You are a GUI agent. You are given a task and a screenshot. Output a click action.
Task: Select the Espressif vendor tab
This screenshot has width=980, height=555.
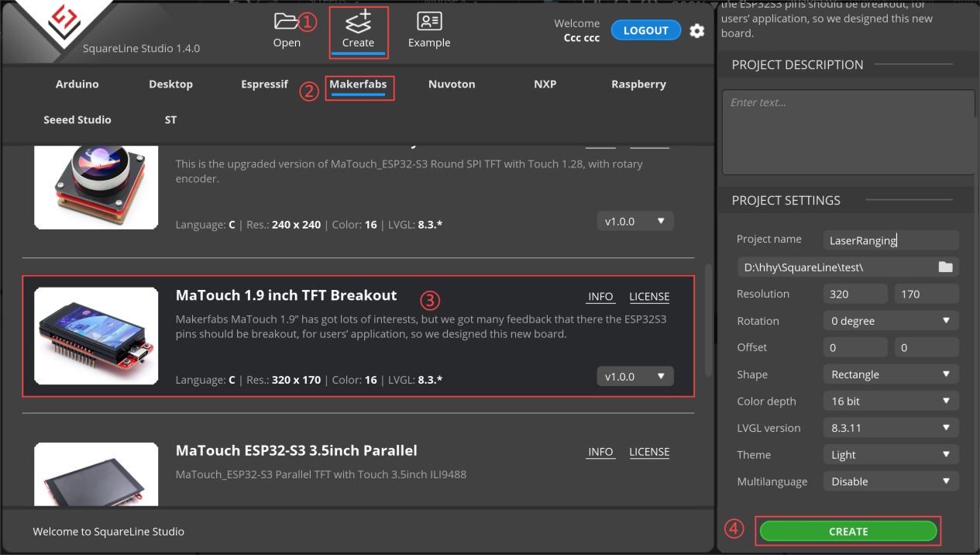[x=264, y=84]
